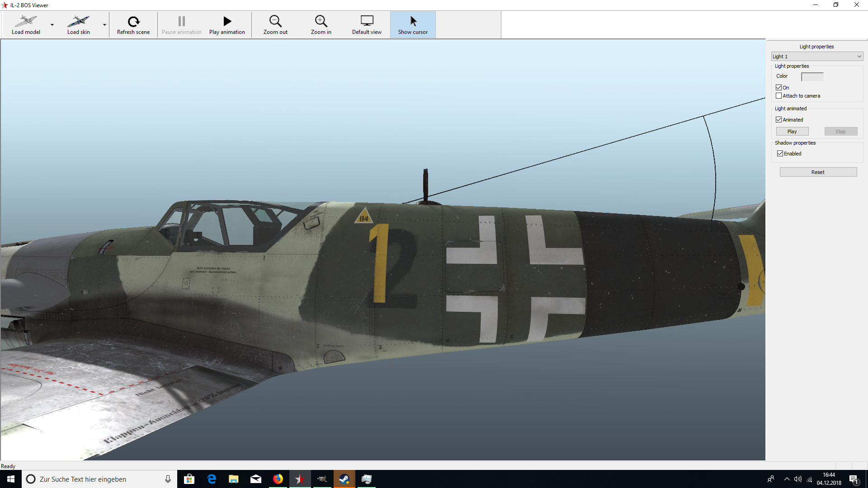Start Play animation
Image resolution: width=868 pixels, height=488 pixels.
(x=227, y=25)
